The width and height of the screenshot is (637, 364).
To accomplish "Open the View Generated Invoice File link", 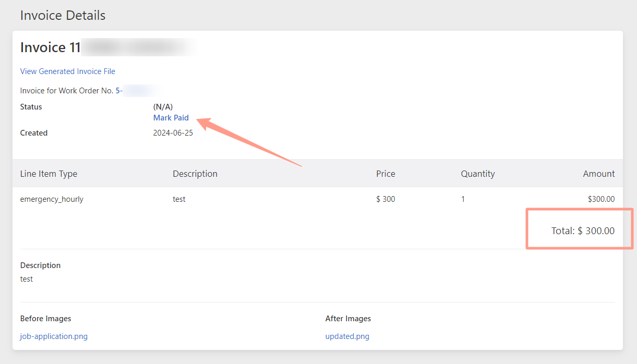I will click(x=68, y=71).
